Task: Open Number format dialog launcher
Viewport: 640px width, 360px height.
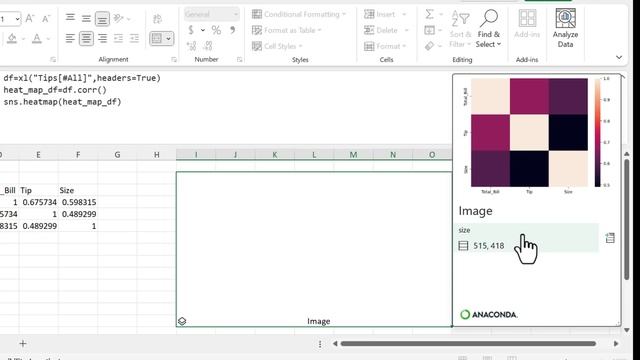Action: click(240, 60)
